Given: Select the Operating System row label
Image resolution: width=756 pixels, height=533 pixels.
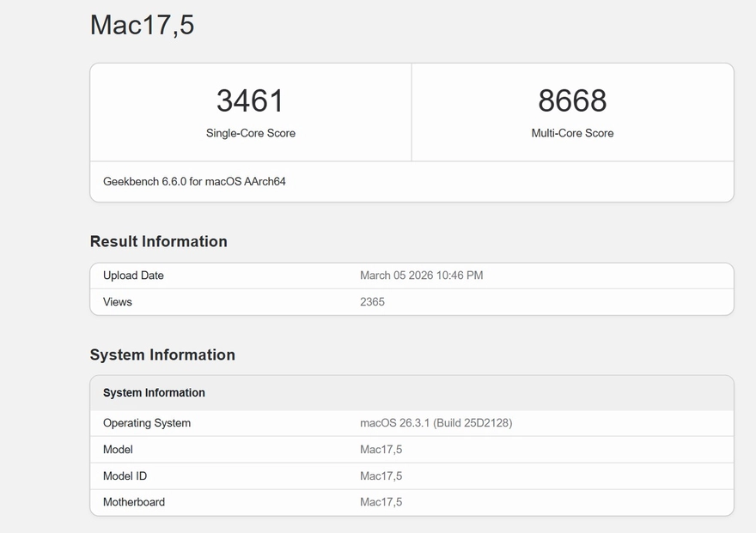Looking at the screenshot, I should pos(147,423).
